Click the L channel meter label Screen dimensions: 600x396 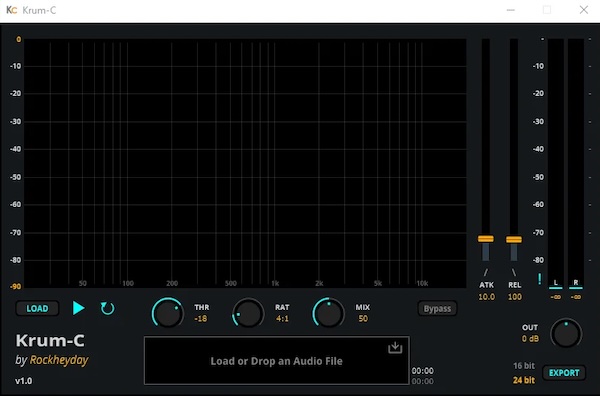[x=556, y=283]
